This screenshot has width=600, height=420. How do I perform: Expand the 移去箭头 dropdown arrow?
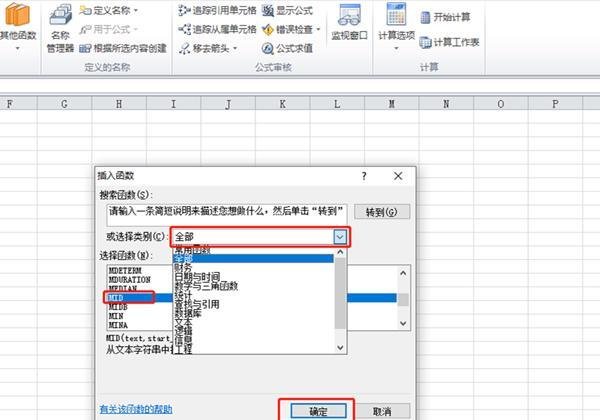pos(235,49)
